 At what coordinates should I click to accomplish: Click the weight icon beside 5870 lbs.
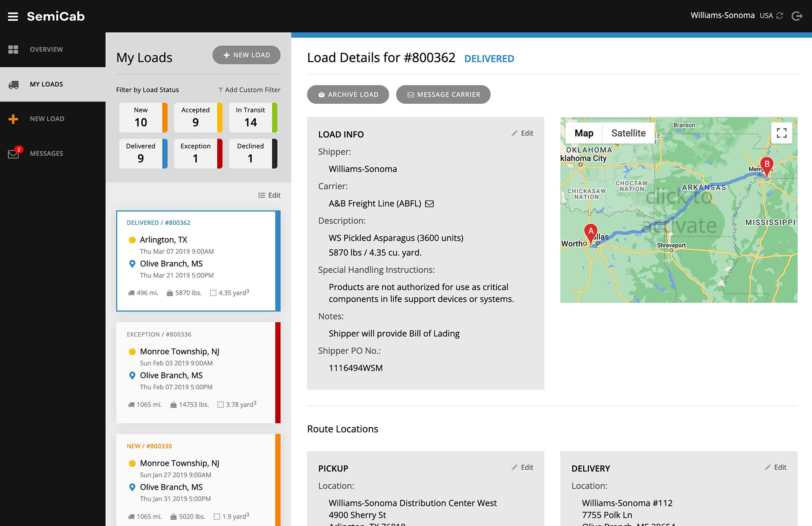pyautogui.click(x=170, y=293)
